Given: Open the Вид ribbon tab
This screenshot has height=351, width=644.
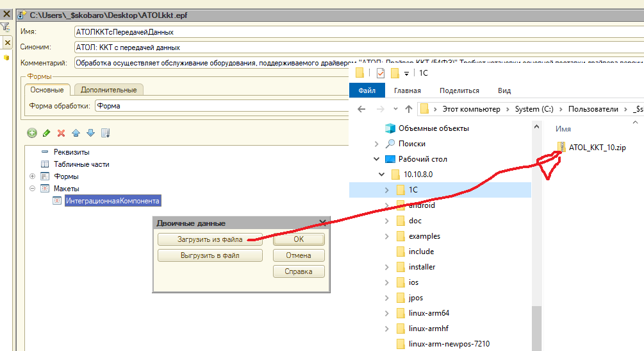Looking at the screenshot, I should (x=504, y=90).
